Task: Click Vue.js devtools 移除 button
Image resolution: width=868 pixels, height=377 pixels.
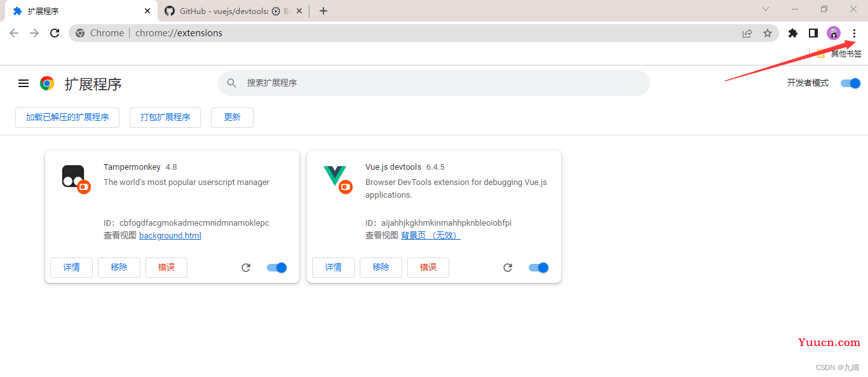Action: [381, 268]
